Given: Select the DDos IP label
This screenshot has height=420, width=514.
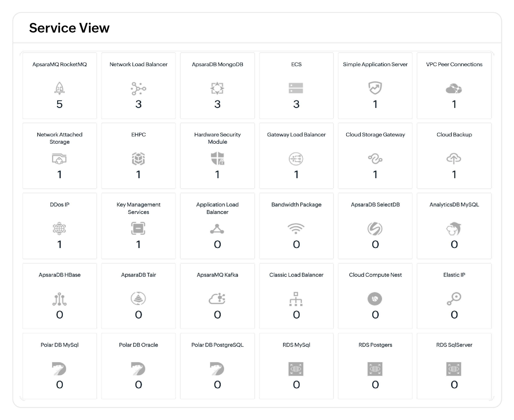Looking at the screenshot, I should tap(60, 205).
